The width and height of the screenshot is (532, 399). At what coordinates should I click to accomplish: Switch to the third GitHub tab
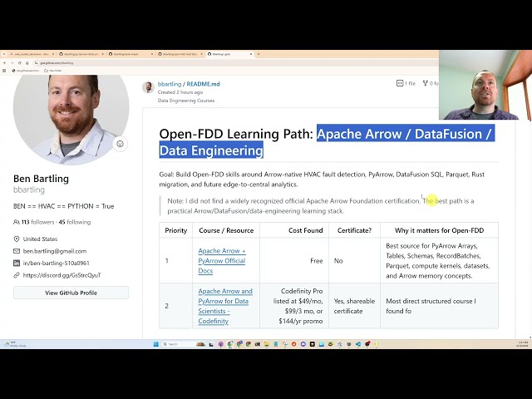point(131,54)
